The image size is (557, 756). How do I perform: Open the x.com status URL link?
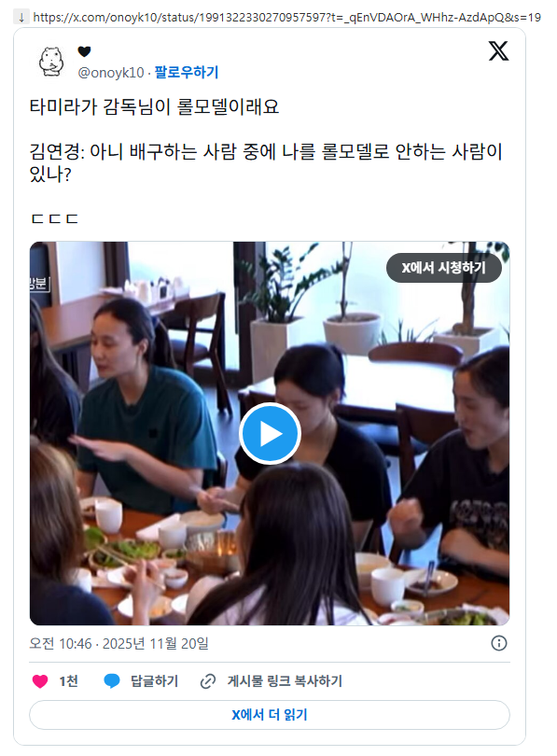point(286,18)
